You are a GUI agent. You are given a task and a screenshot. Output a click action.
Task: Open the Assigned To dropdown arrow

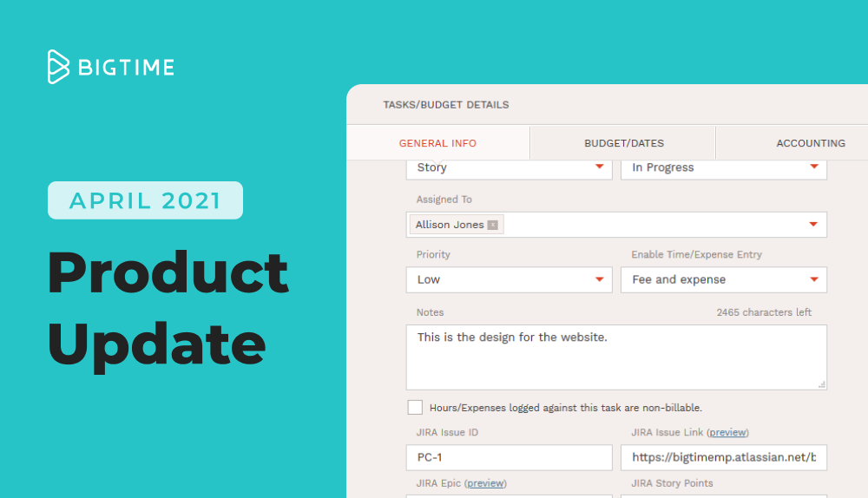coord(813,225)
